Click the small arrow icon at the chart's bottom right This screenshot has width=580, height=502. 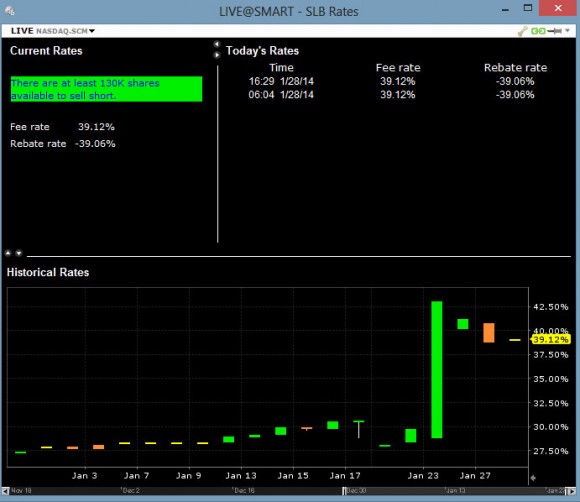(533, 478)
